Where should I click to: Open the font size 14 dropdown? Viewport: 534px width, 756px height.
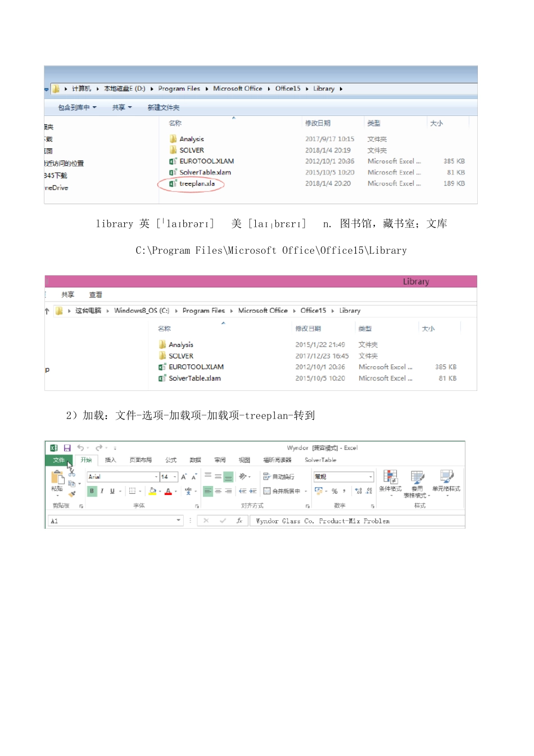(x=175, y=476)
